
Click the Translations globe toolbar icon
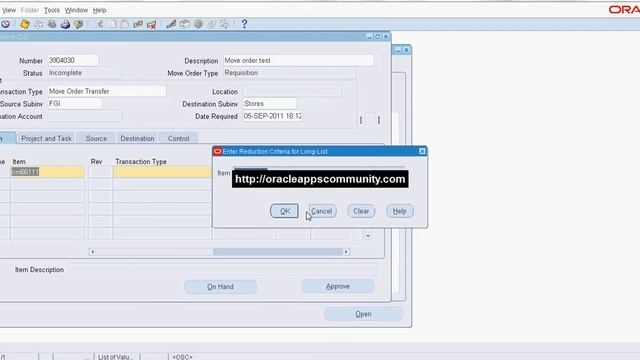pyautogui.click(x=198, y=24)
